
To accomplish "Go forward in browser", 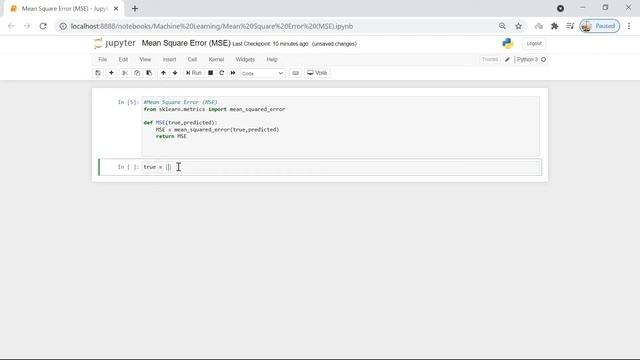I will click(27, 26).
